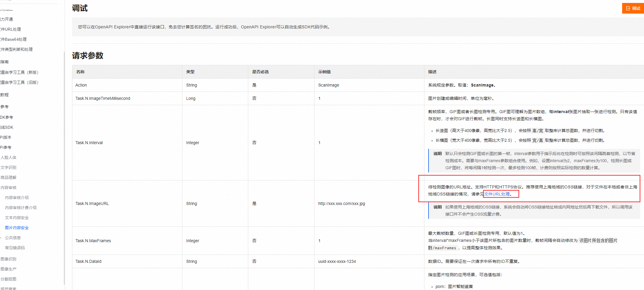Expand 文字识别 sidebar section
The height and width of the screenshot is (290, 644).
pos(8,167)
